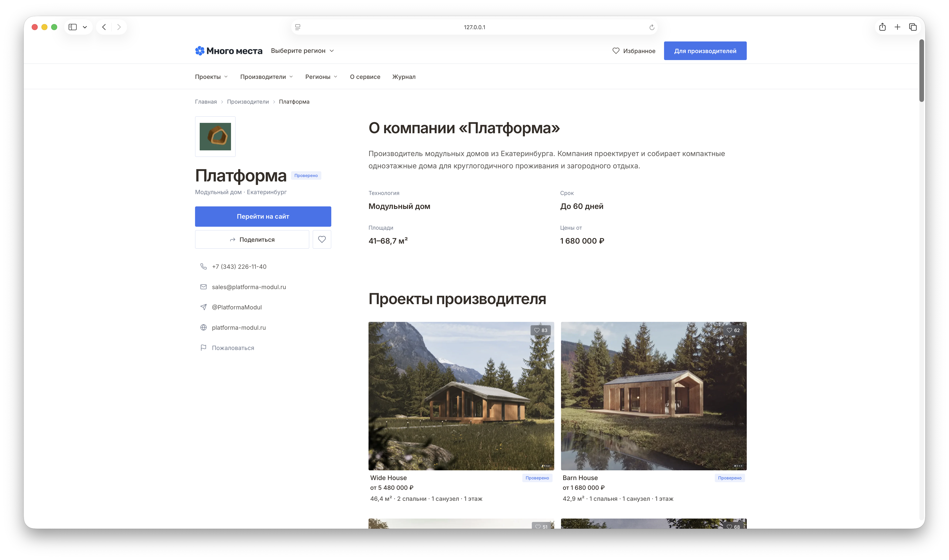Image resolution: width=949 pixels, height=560 pixels.
Task: Click the Barn House price от 1 680 000 ₽
Action: click(x=584, y=488)
